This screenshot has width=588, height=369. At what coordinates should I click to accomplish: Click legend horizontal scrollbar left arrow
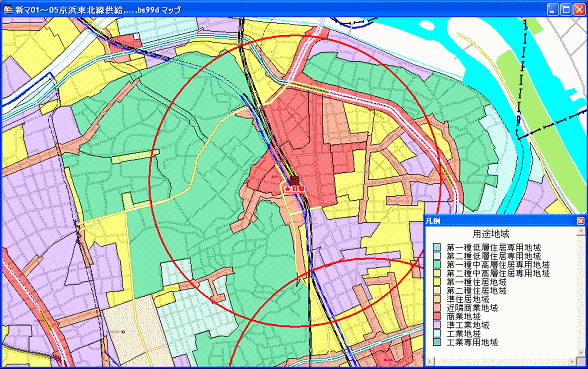pyautogui.click(x=430, y=362)
